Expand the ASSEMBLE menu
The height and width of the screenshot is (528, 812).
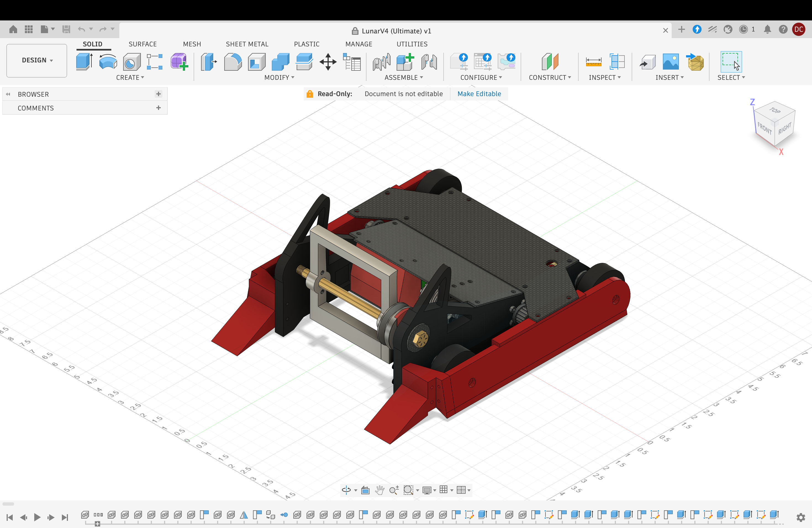[x=404, y=77]
